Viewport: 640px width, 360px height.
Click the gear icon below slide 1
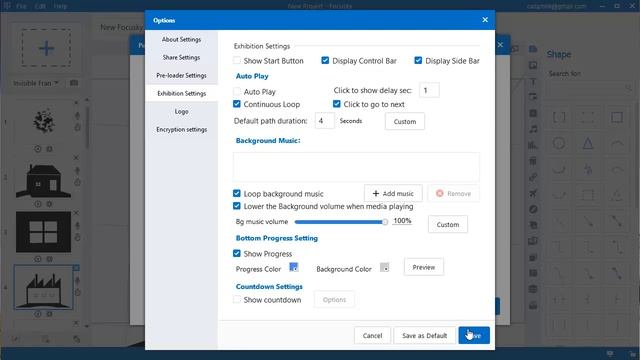(x=49, y=149)
